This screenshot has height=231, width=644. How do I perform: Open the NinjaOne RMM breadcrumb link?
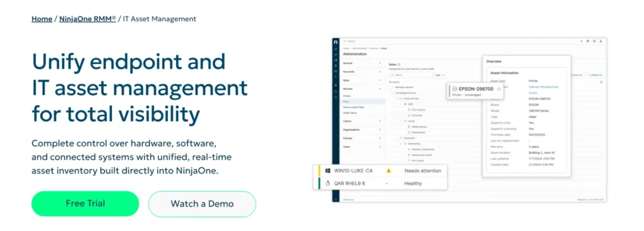pyautogui.click(x=87, y=19)
